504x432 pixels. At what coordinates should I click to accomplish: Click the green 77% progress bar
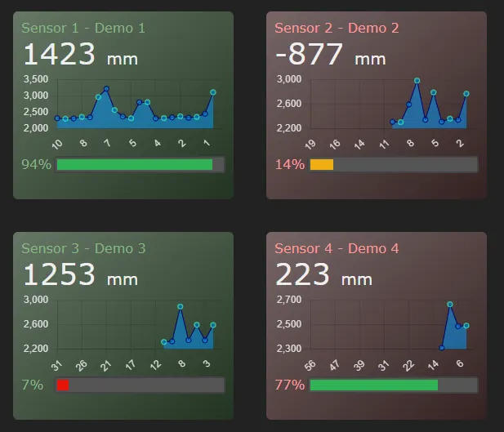coord(374,385)
